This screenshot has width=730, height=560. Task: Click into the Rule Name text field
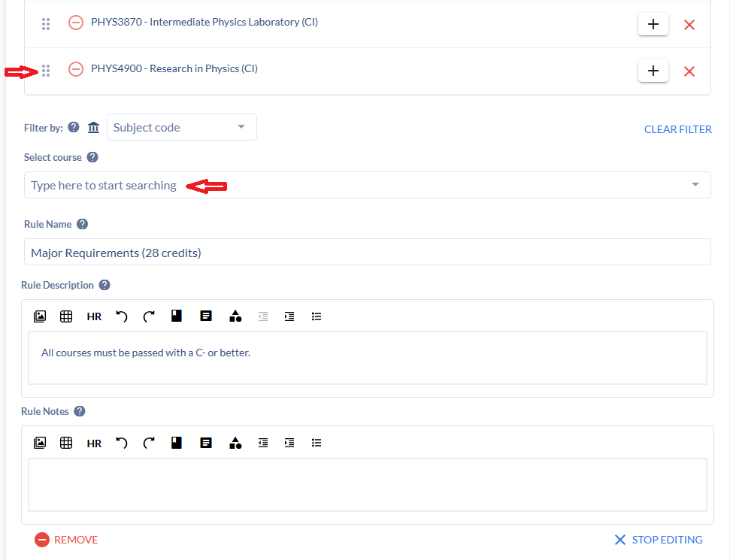click(x=367, y=253)
